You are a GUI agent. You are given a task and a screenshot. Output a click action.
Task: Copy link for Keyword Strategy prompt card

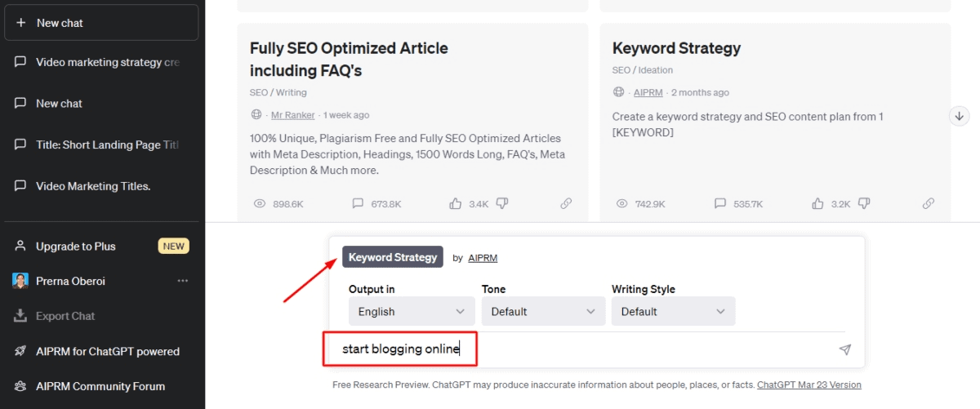[928, 203]
